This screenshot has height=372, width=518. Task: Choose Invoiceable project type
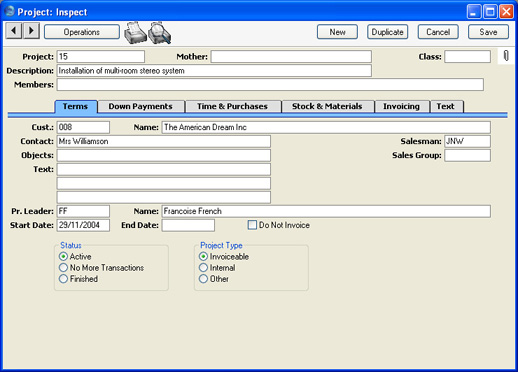[203, 256]
